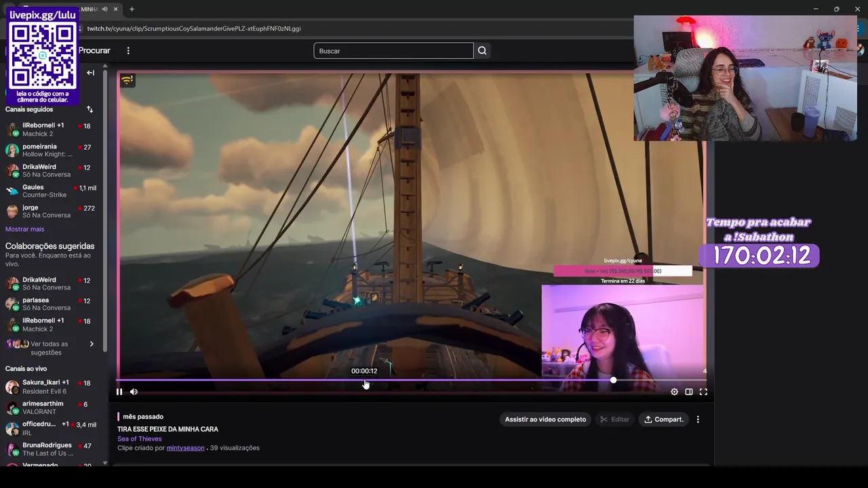This screenshot has height=488, width=868.
Task: Click the 39 visualizações text
Action: click(235, 448)
